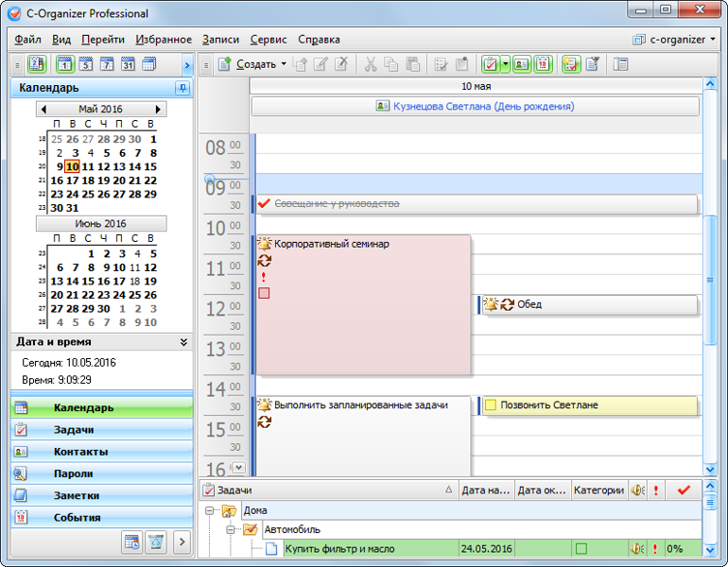Viewport: 728px width, 567px height.
Task: Go to next month arrow in calendar
Action: click(158, 110)
